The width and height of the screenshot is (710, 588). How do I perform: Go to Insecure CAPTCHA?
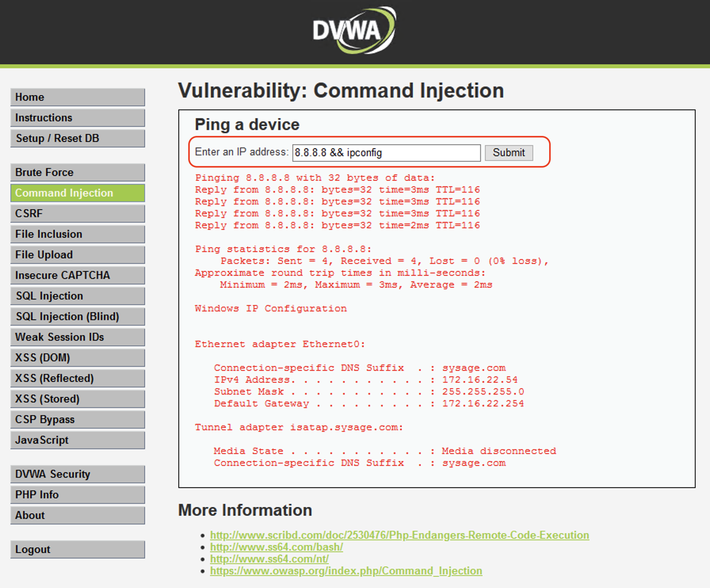click(78, 275)
